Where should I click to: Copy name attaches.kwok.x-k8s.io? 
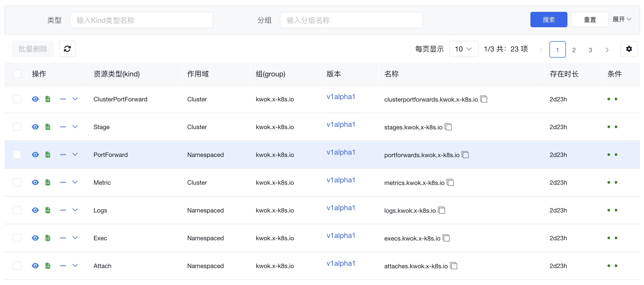(x=454, y=266)
